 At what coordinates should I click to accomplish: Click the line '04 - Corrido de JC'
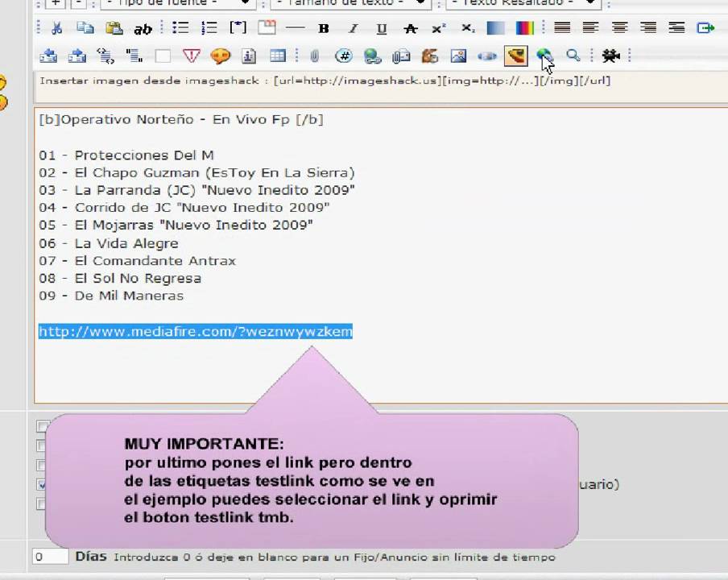(x=184, y=208)
